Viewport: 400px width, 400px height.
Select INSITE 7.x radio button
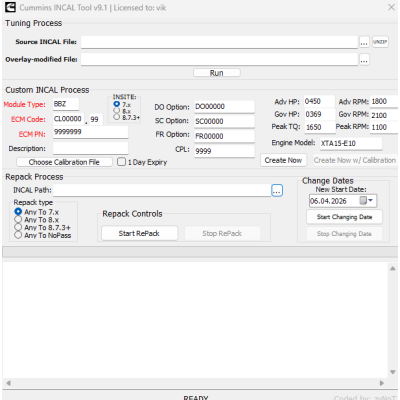coord(117,104)
